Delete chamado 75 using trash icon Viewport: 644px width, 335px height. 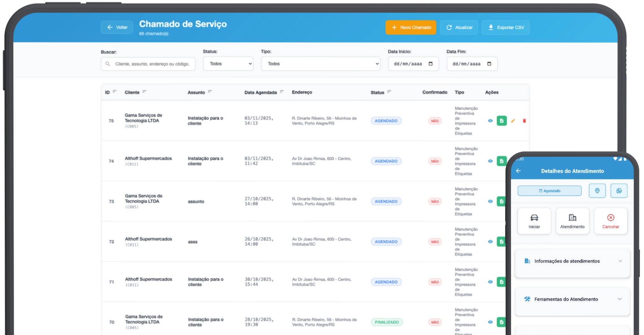pos(524,121)
